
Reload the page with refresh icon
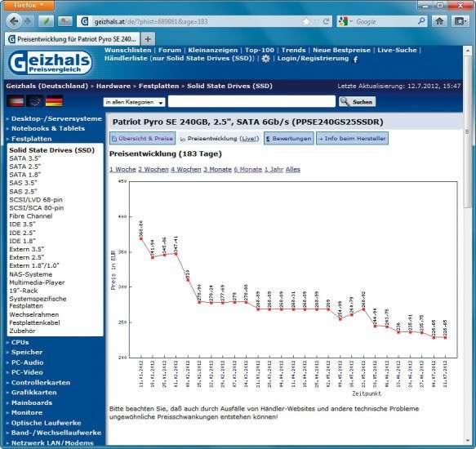tap(327, 21)
